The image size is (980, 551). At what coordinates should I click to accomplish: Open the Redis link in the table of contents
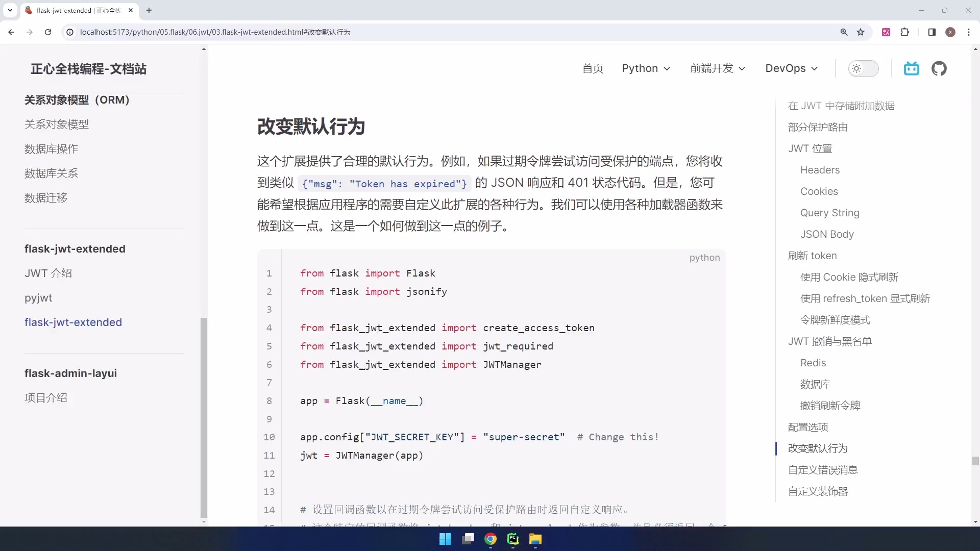[x=813, y=363]
